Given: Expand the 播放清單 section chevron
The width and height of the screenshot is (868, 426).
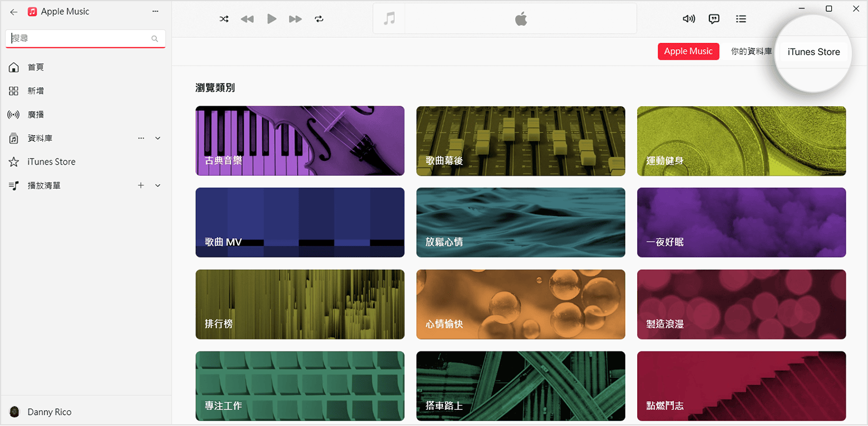Looking at the screenshot, I should (157, 185).
